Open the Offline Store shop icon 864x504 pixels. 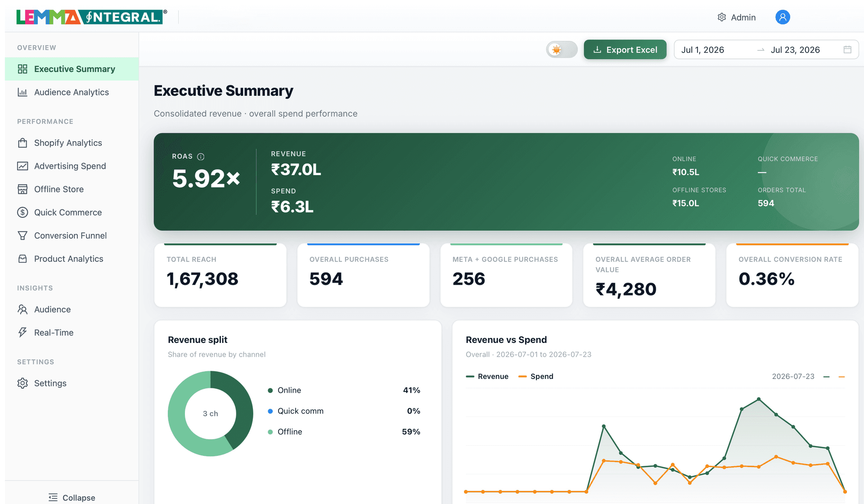click(22, 189)
